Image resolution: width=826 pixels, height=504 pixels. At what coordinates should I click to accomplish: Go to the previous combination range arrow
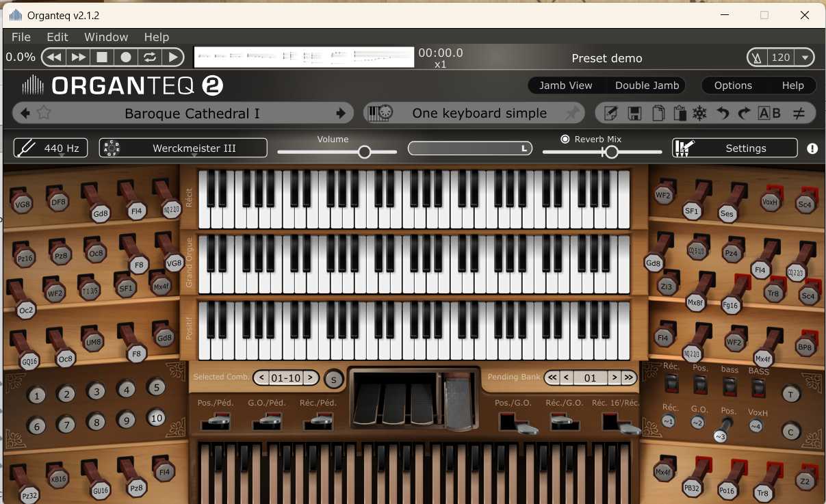click(x=261, y=377)
